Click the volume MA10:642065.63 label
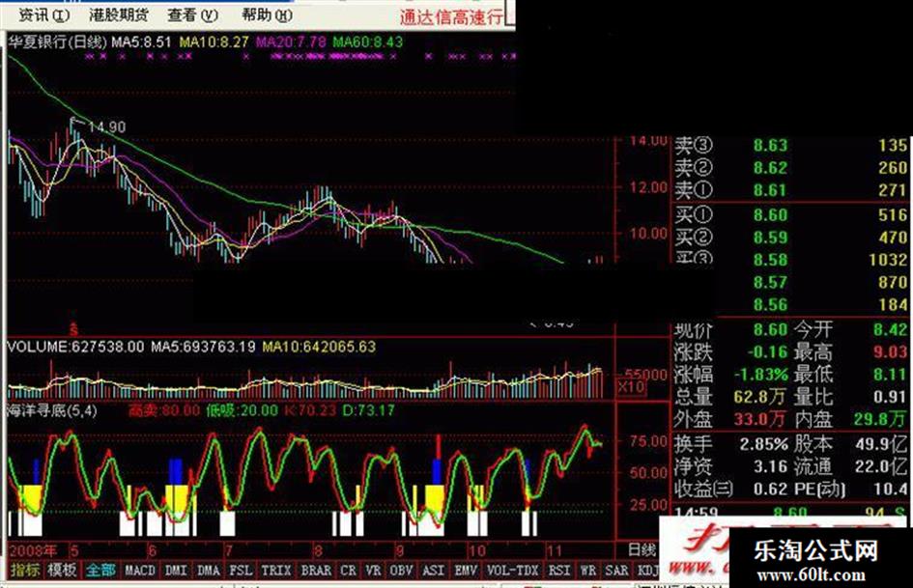The image size is (913, 588). 319,347
